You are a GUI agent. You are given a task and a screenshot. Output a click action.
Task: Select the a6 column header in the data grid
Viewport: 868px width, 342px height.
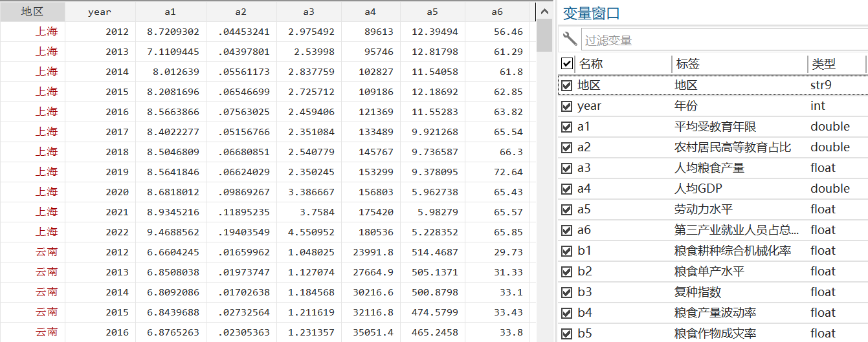[x=496, y=12]
